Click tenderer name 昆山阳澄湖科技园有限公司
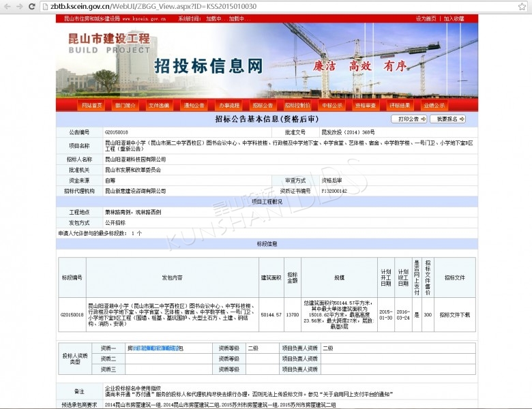This screenshot has height=409, width=532. click(x=135, y=159)
